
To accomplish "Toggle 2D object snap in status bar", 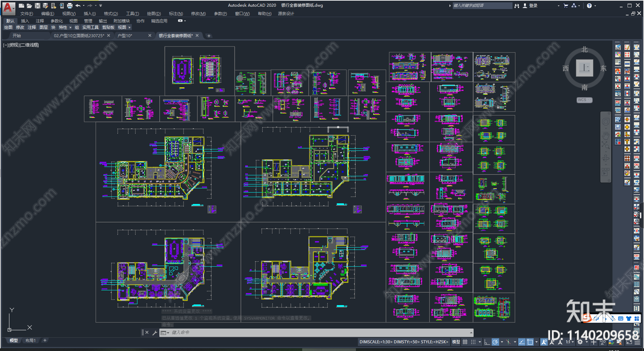I will [x=530, y=342].
